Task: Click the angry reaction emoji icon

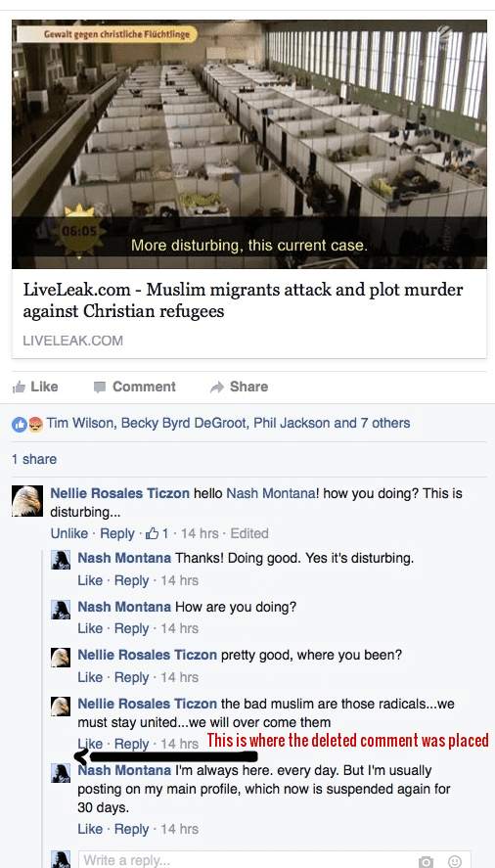Action: (x=35, y=425)
